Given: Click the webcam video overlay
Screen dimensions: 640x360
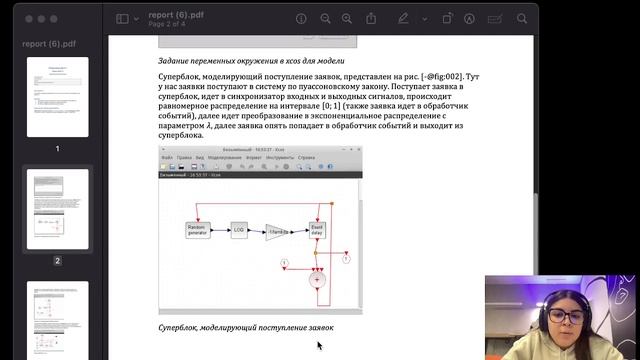Looking at the screenshot, I should (x=560, y=318).
